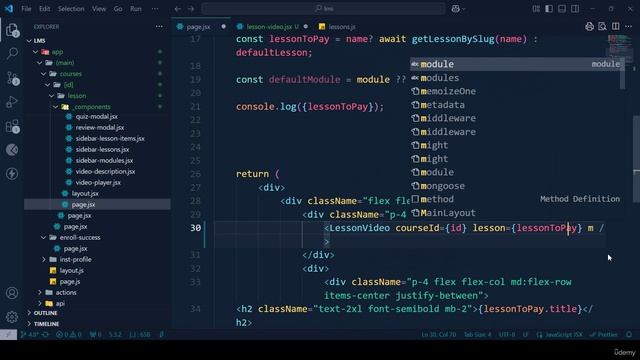Select the modules suggestion

[516, 78]
